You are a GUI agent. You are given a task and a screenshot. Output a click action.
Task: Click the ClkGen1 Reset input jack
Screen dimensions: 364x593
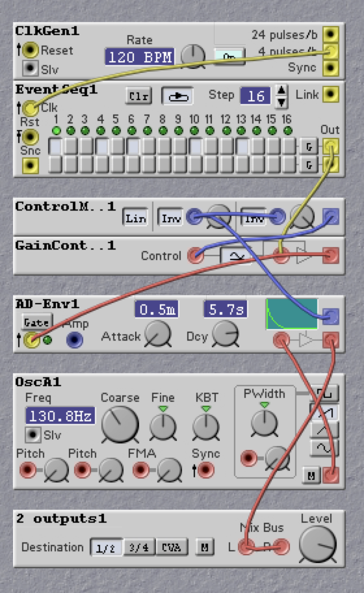31,49
